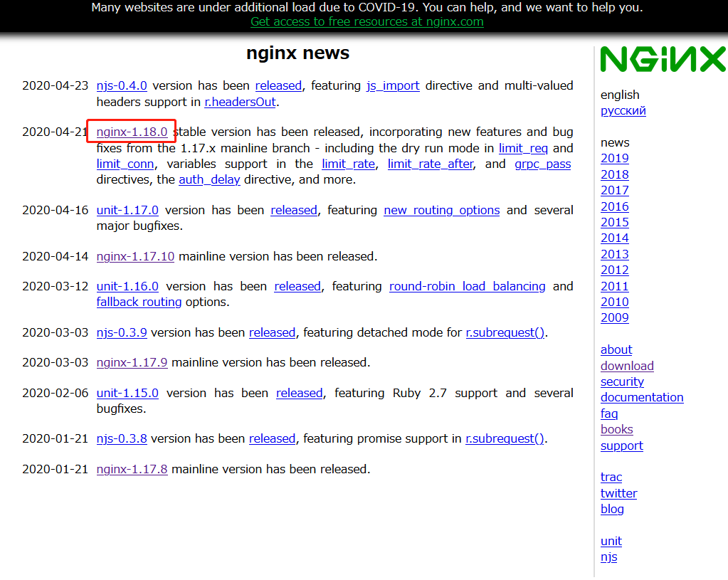Open the r.headersOut link
The image size is (728, 580).
240,102
